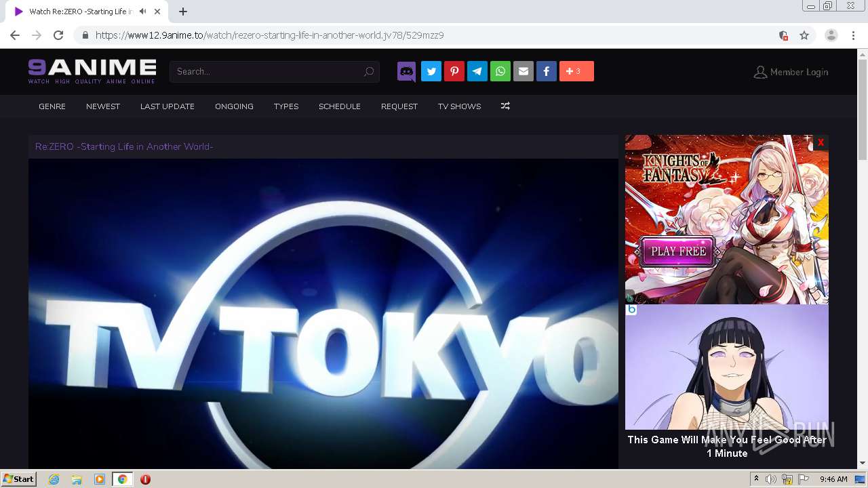Share page via Telegram
This screenshot has height=488, width=868.
tap(477, 71)
